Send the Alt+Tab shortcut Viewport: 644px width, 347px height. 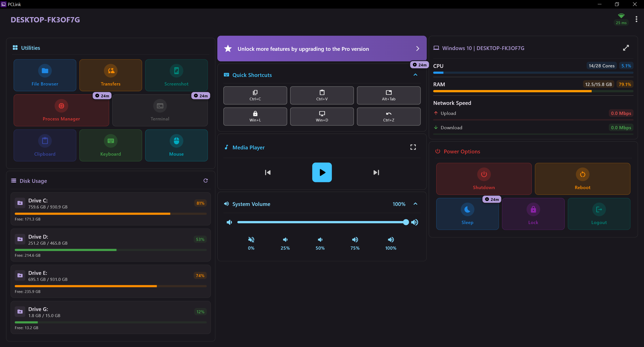click(x=388, y=95)
